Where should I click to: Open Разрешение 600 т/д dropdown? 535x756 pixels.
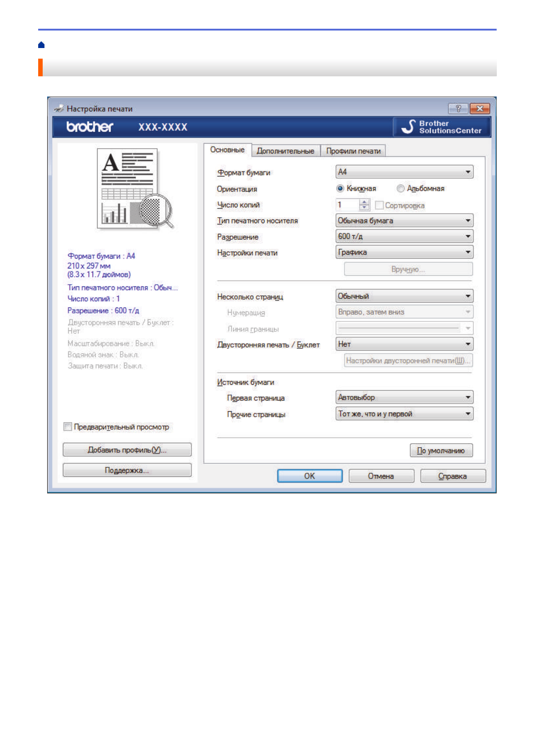click(404, 236)
